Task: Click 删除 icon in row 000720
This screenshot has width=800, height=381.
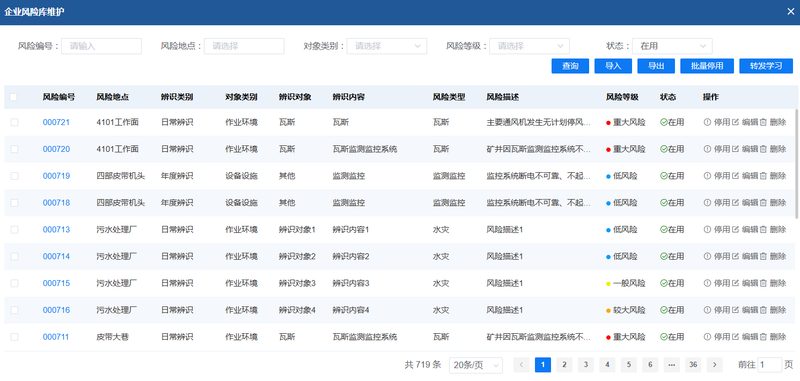Action: [763, 149]
